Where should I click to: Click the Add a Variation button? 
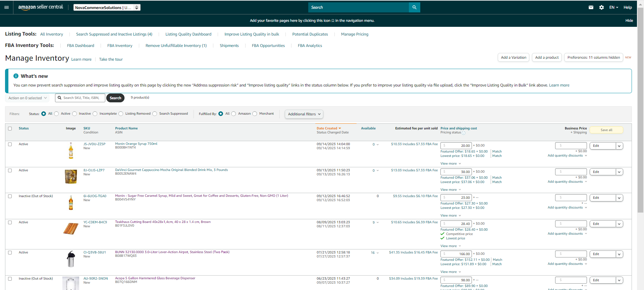514,57
